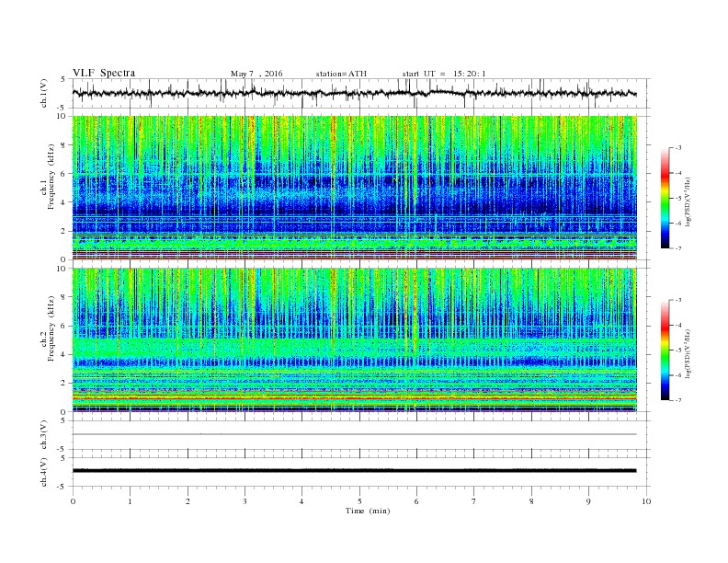Click the ch.2 color scale 'log(PSD)(V²/Hz)' label

[x=688, y=353]
